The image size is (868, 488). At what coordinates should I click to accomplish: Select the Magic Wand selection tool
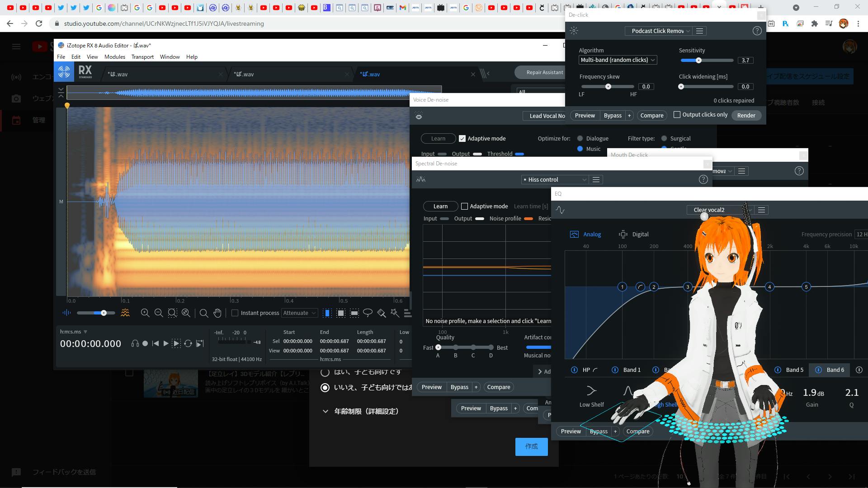395,313
